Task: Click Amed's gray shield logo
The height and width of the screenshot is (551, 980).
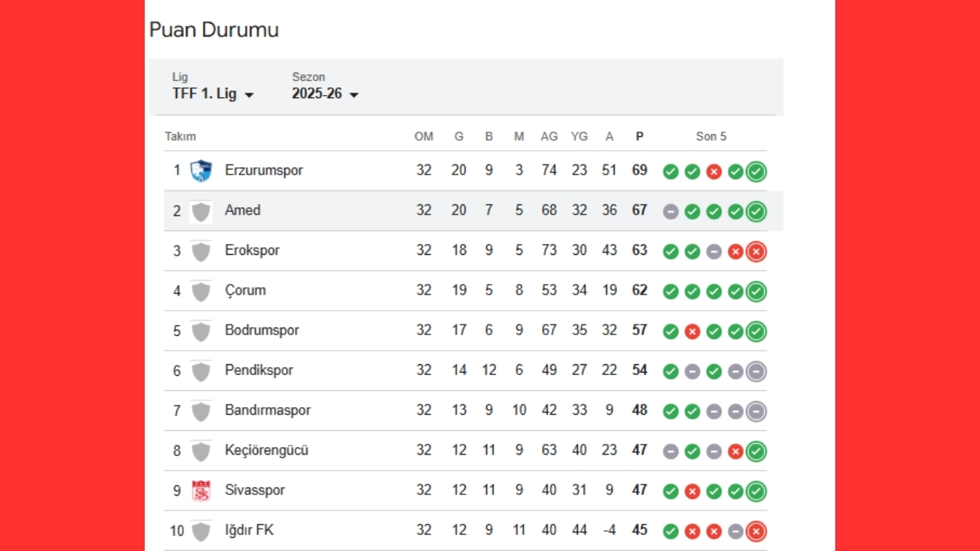Action: point(201,211)
